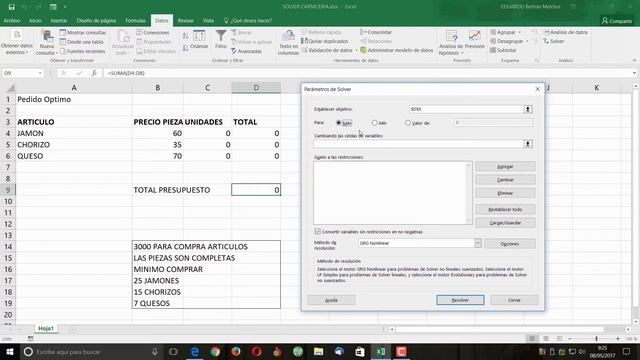Click range selector for variable cells
The height and width of the screenshot is (360, 640).
[528, 144]
